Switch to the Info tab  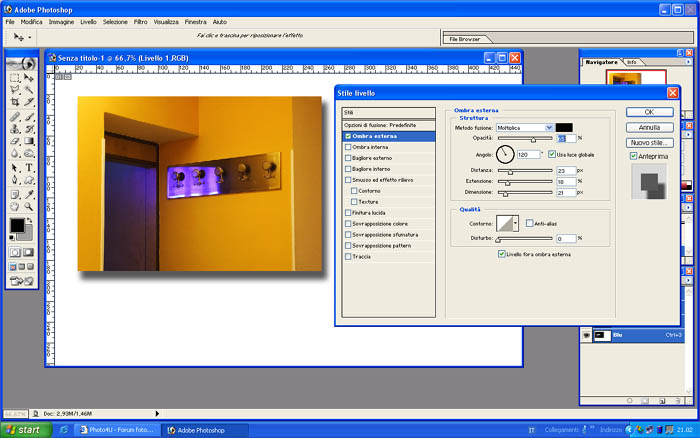(631, 62)
